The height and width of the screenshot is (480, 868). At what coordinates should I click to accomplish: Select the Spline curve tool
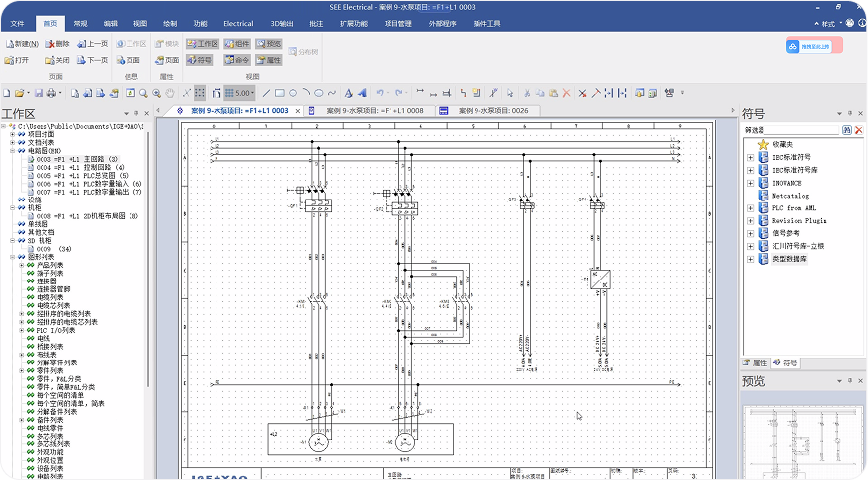[x=332, y=93]
